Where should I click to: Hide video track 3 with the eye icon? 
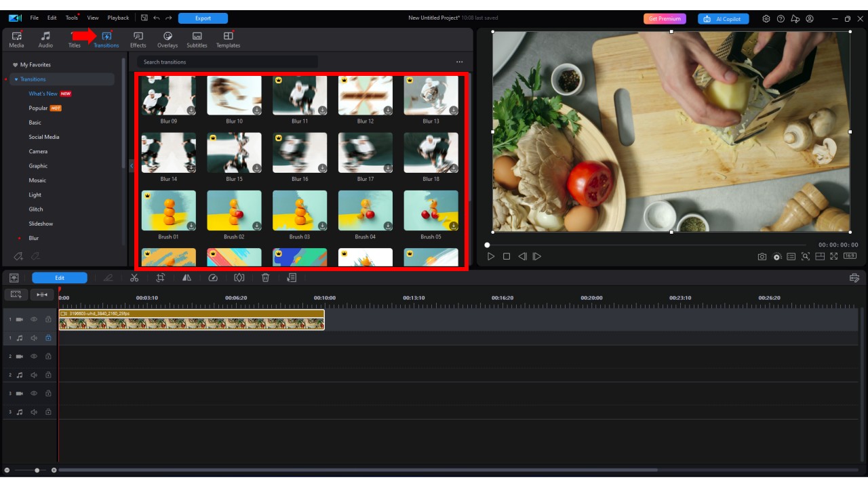click(34, 393)
